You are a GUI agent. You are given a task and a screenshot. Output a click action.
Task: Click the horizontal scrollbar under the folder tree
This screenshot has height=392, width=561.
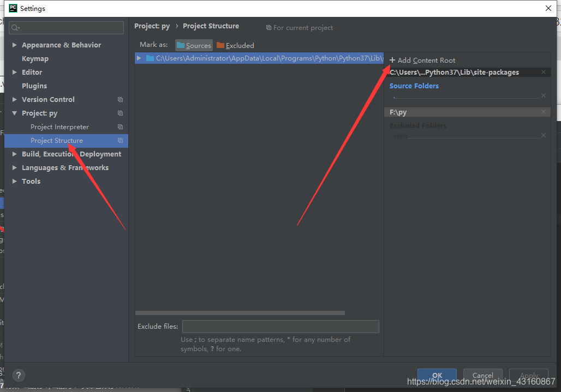[x=240, y=313]
